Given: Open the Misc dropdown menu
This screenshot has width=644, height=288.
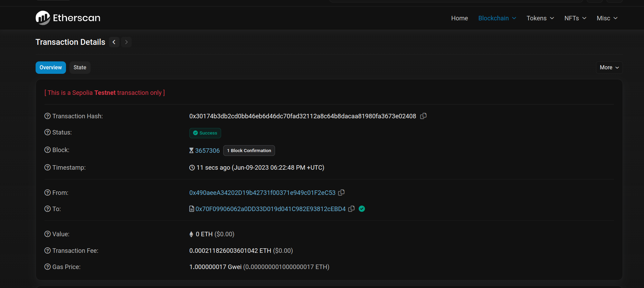Looking at the screenshot, I should 607,18.
